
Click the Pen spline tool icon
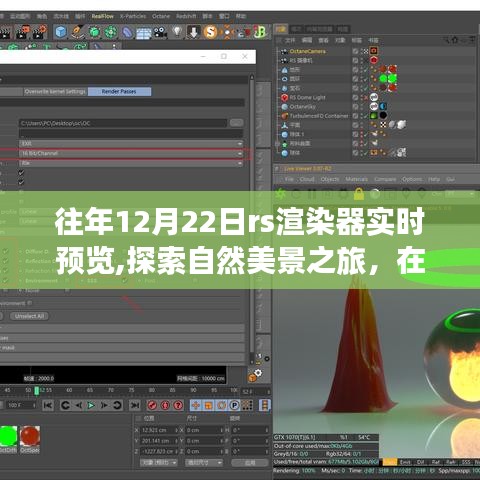78,32
